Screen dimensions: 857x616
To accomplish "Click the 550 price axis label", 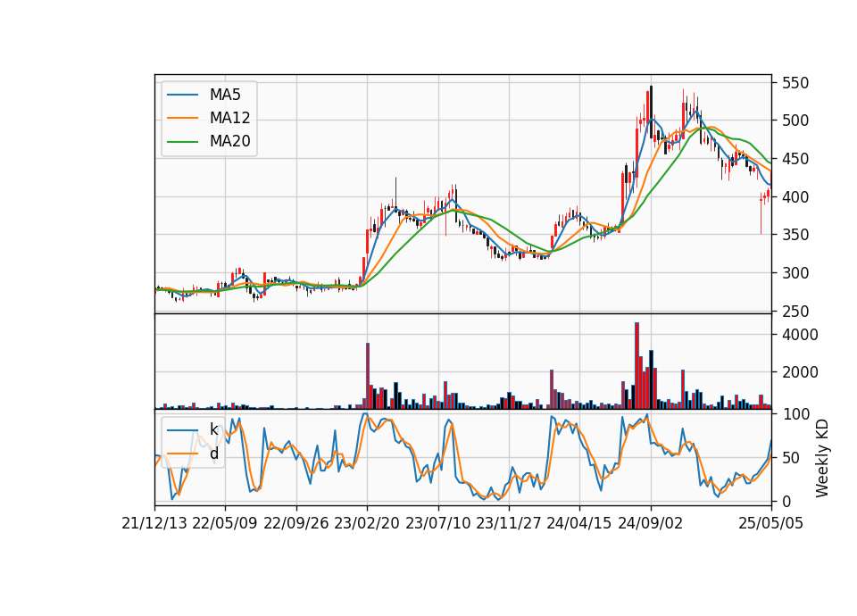I will (795, 83).
